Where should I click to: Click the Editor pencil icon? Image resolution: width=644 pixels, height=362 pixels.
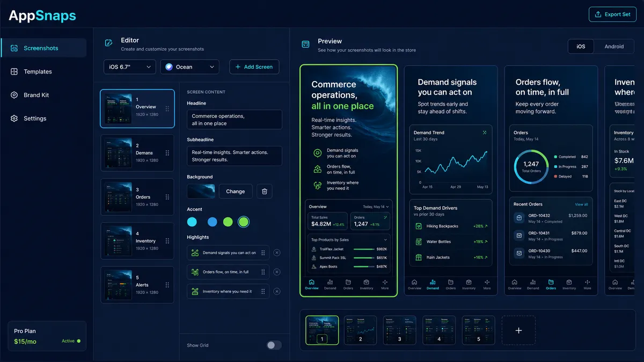(109, 43)
